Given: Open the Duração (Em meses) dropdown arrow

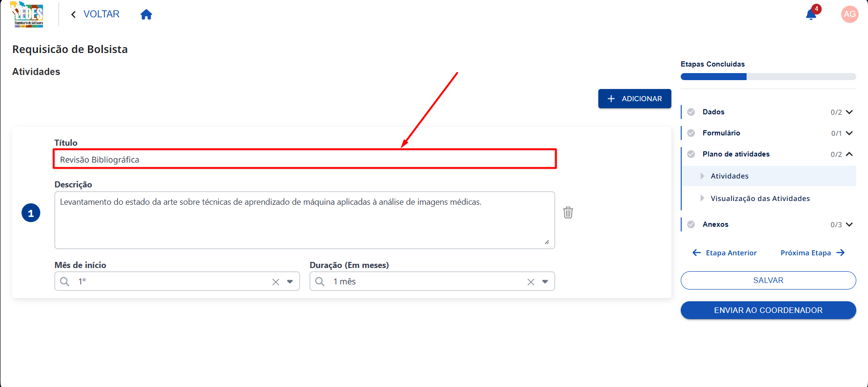Looking at the screenshot, I should click(545, 282).
